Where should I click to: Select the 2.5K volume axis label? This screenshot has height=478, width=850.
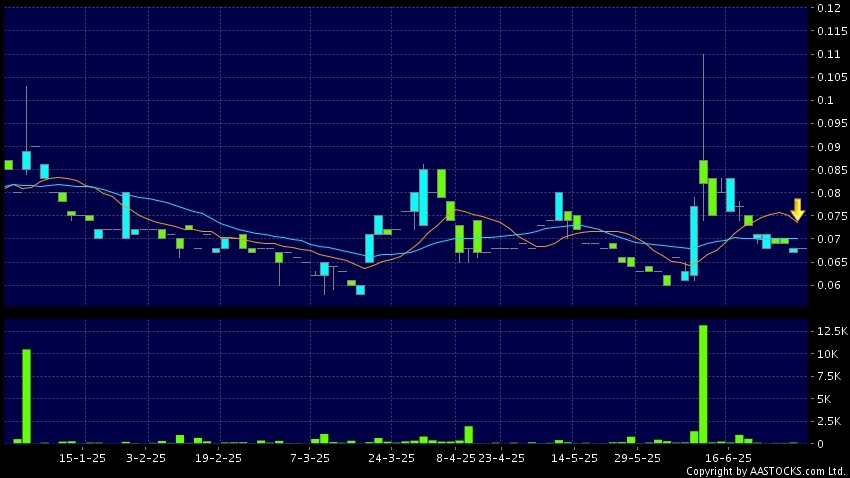(x=829, y=421)
